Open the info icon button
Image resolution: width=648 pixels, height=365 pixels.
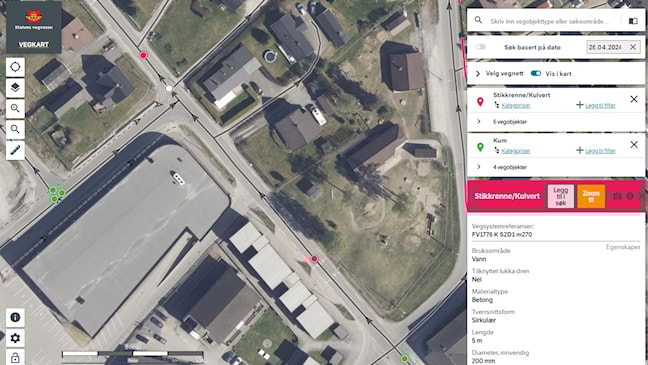(15, 317)
